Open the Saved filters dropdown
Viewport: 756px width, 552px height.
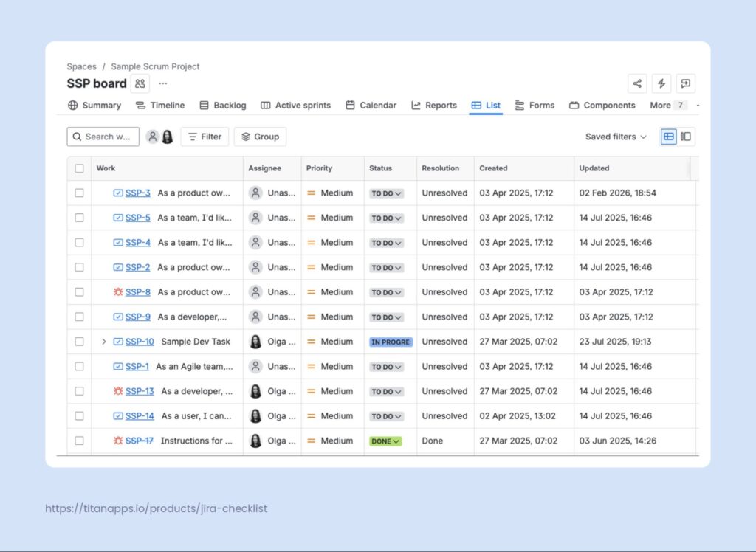(614, 137)
